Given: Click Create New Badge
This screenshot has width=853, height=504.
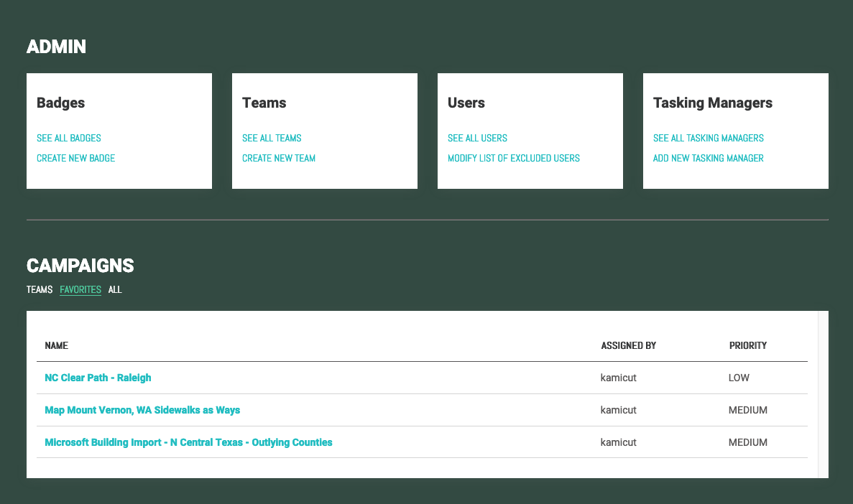Looking at the screenshot, I should [x=75, y=158].
